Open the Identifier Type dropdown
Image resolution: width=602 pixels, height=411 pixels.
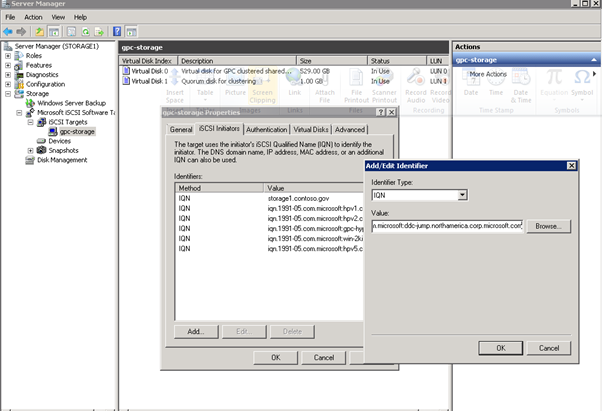[x=462, y=195]
